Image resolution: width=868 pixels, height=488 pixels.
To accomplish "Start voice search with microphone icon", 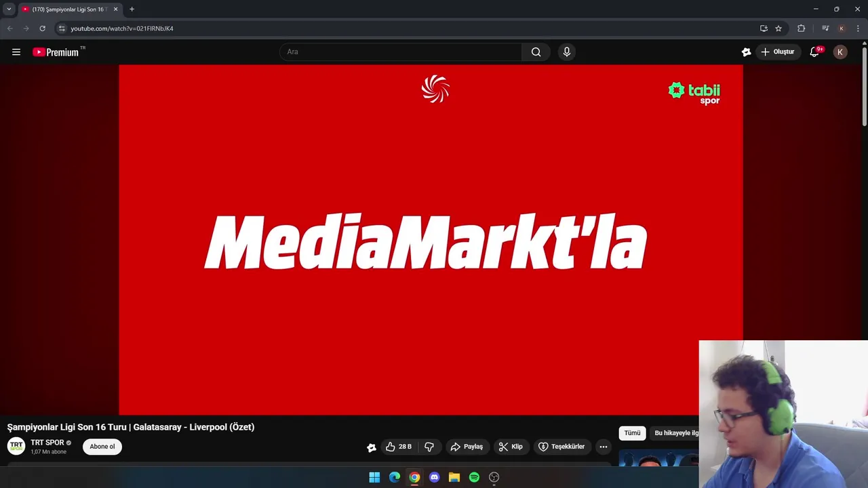I will point(567,52).
